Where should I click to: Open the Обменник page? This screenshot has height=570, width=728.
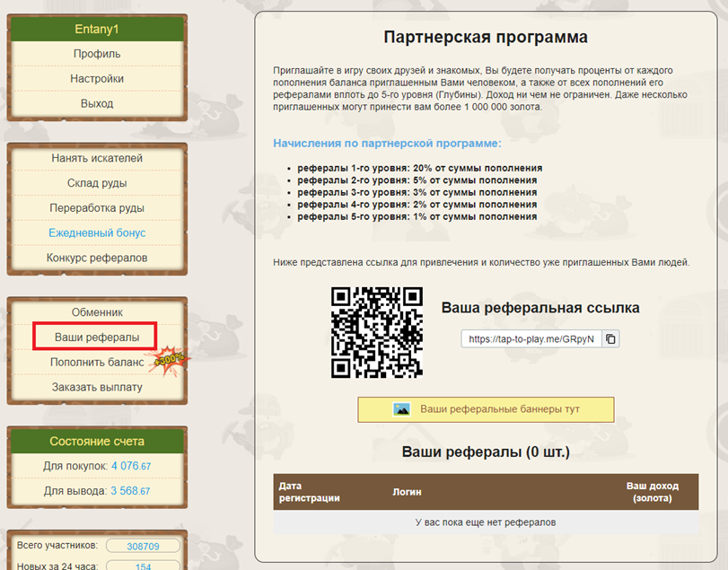(97, 312)
